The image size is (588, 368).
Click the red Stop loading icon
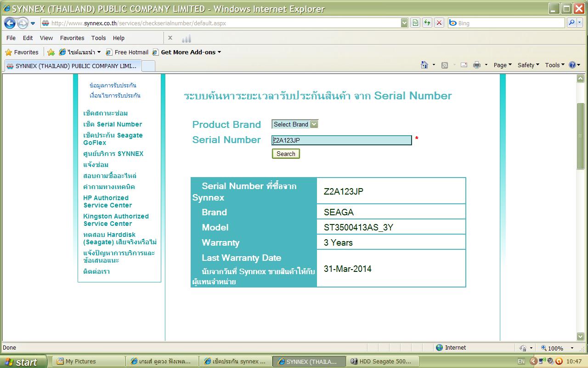[x=439, y=23]
